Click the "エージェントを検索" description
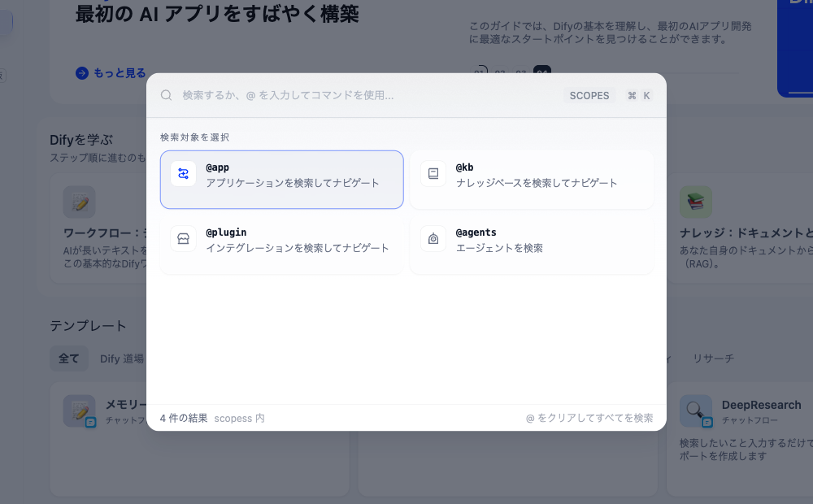 coord(499,248)
